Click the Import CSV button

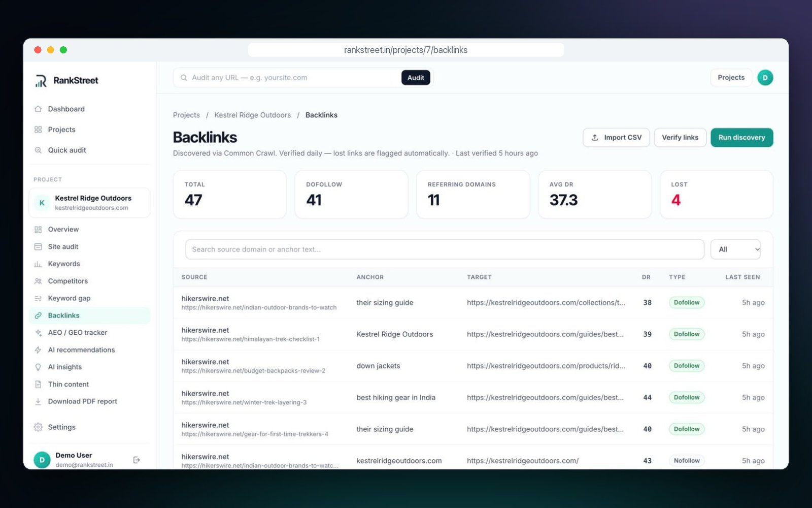[616, 138]
